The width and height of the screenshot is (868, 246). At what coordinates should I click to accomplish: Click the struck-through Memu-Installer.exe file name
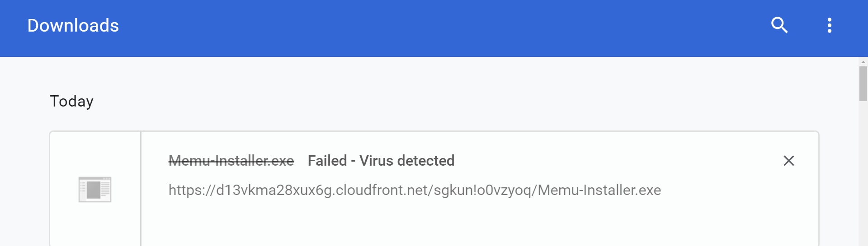coord(231,161)
